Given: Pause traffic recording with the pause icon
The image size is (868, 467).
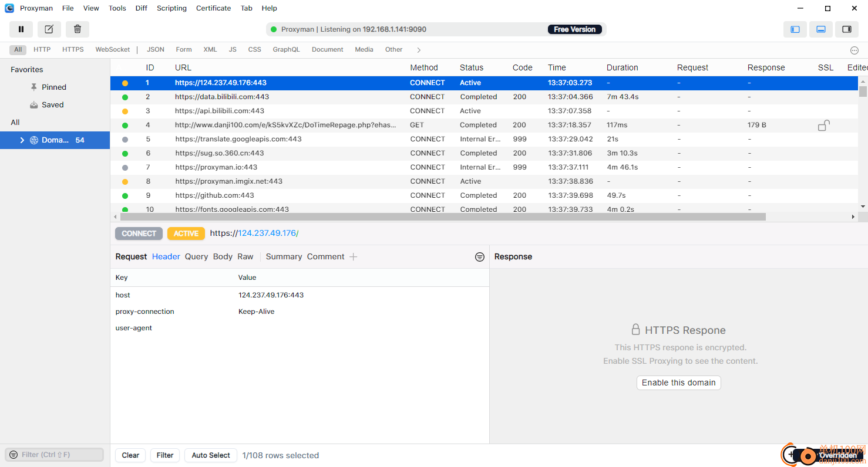Looking at the screenshot, I should [21, 29].
